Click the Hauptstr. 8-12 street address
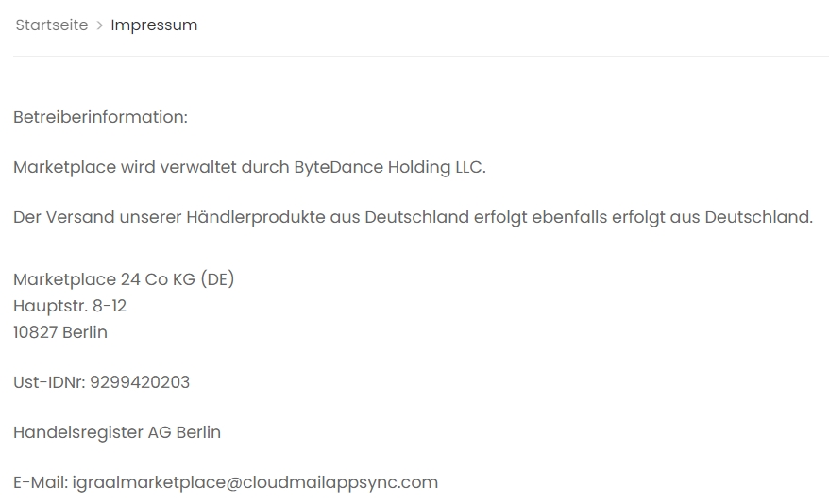Viewport: 829px width, 504px height. 70,306
